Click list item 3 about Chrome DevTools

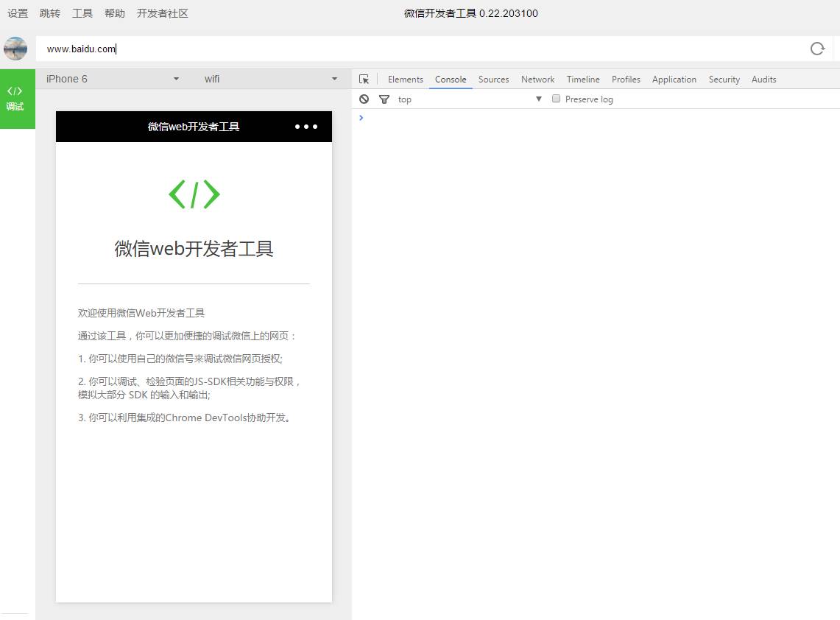pos(186,418)
